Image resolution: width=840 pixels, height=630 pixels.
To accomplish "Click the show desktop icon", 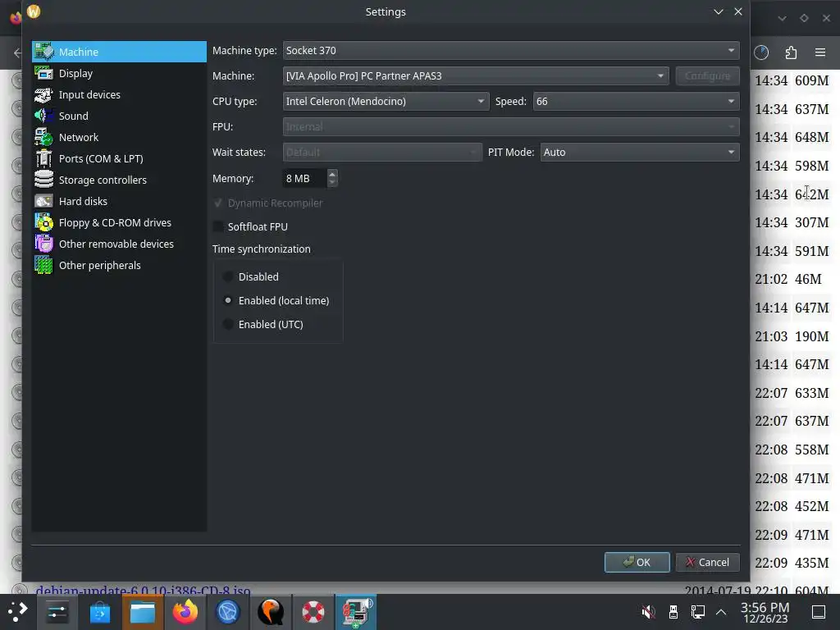I will pos(819,612).
